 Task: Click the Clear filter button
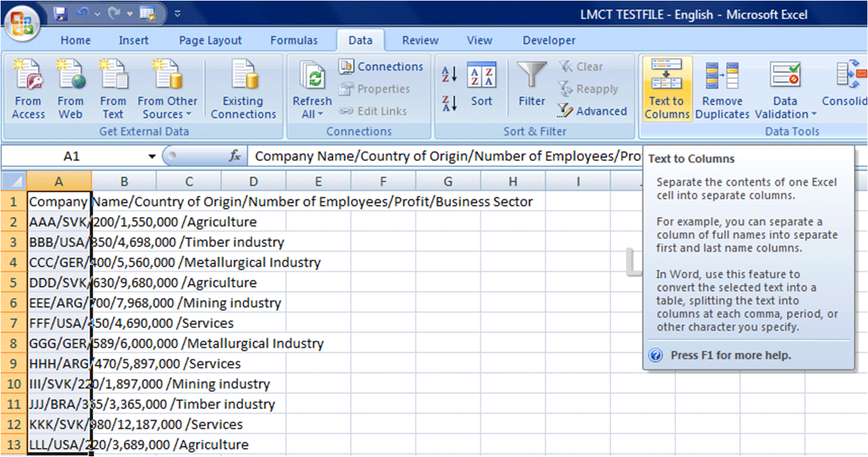point(581,67)
